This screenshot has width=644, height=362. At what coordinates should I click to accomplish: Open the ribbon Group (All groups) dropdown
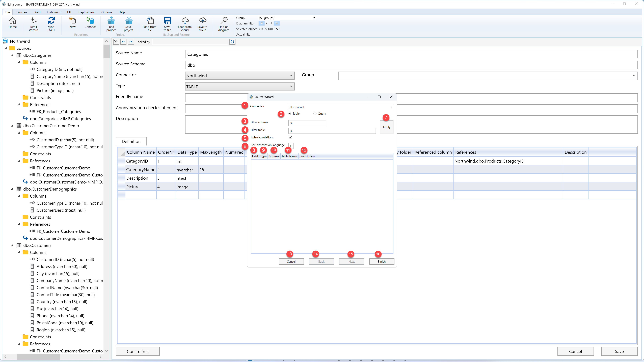point(314,18)
